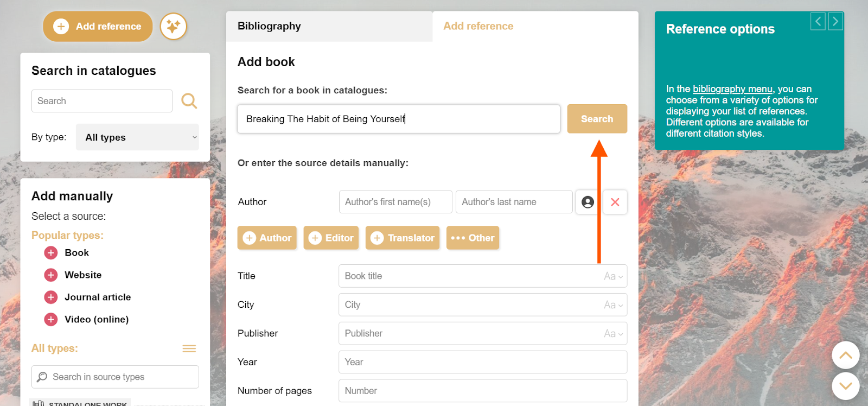Click the plus icon beside Video (online)
Screen dimensions: 868x406
50,319
